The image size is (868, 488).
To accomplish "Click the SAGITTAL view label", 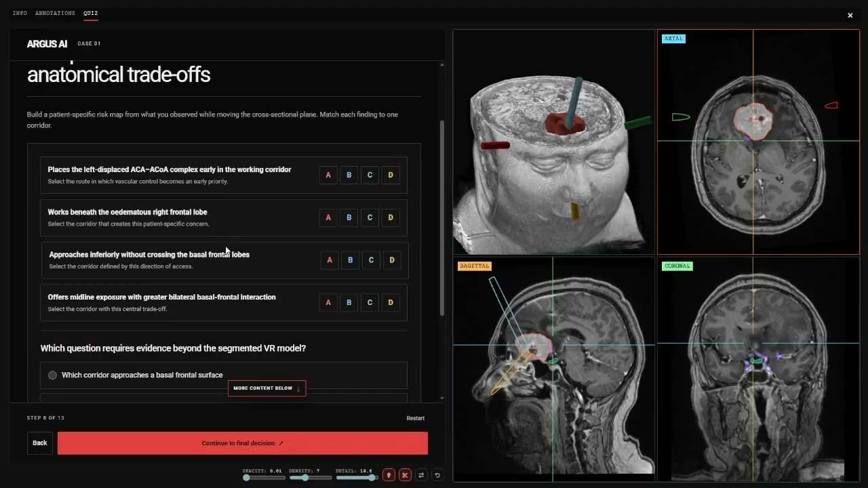I will click(474, 266).
